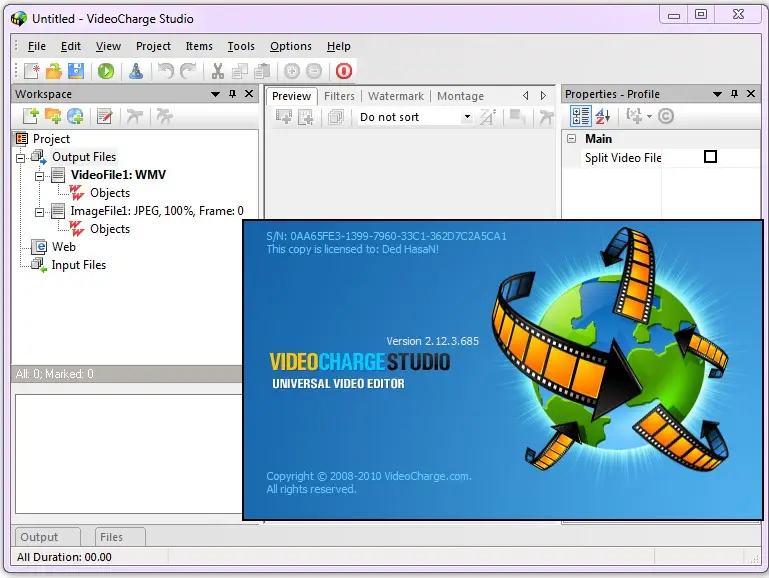Open the Project menu
The width and height of the screenshot is (769, 578).
coord(153,46)
